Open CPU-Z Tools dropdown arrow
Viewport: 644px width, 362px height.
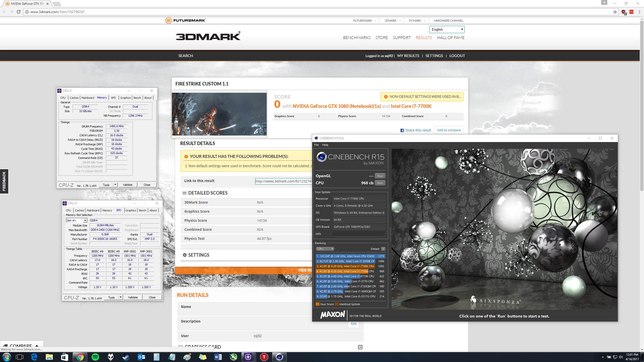[115, 185]
